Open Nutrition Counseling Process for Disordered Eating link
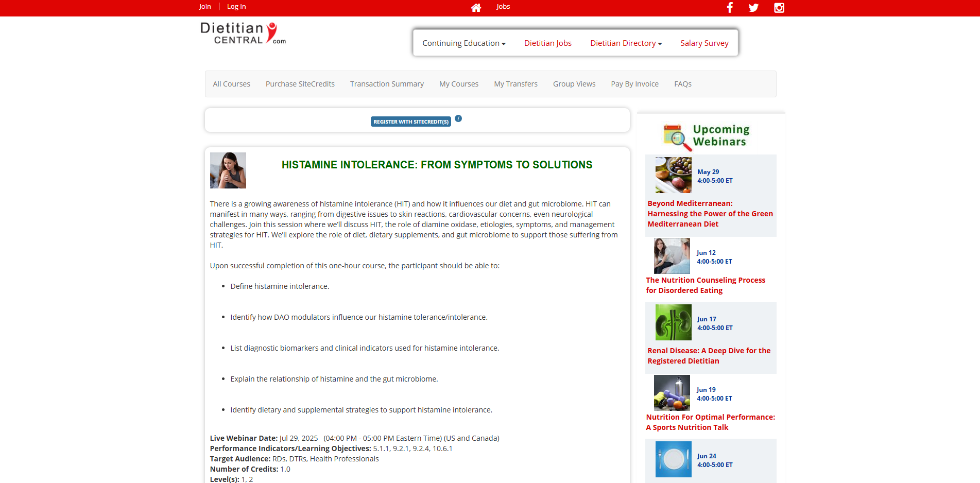 (x=705, y=285)
